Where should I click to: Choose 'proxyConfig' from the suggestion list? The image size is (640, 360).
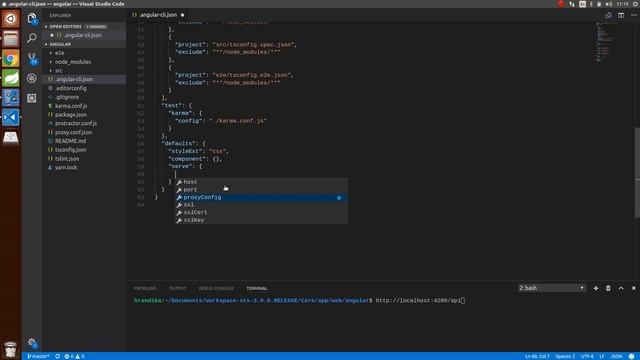261,198
